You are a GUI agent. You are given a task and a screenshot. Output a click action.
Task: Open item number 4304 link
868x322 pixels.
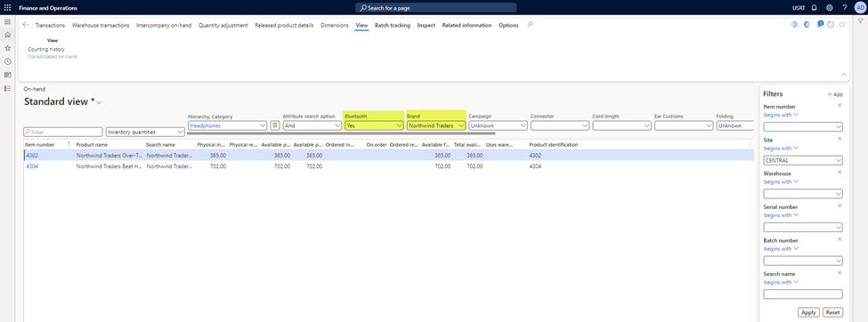[32, 166]
